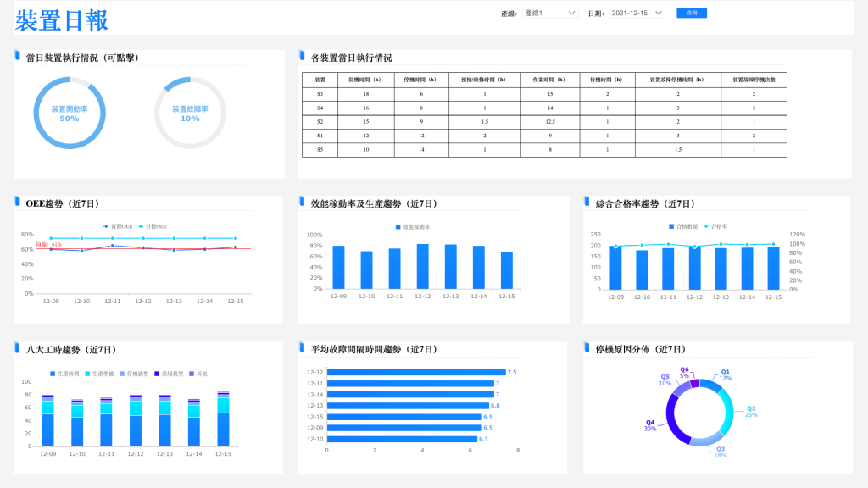
Task: Click the 停機原因分佈（近7日）heading
Action: pyautogui.click(x=641, y=349)
